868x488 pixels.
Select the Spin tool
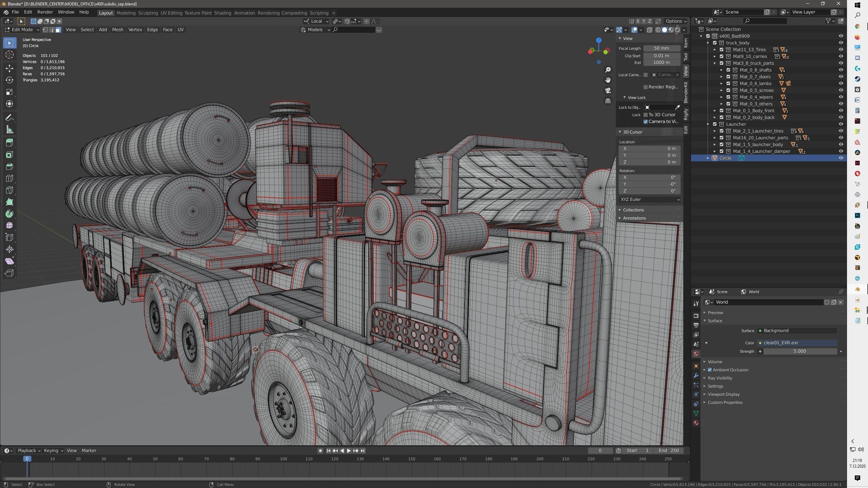[x=9, y=214]
